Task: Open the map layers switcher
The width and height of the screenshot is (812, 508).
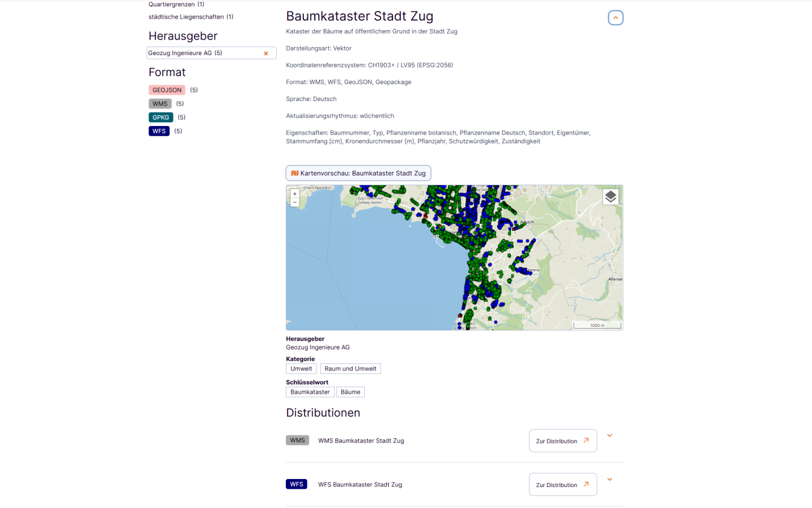Action: coord(610,197)
